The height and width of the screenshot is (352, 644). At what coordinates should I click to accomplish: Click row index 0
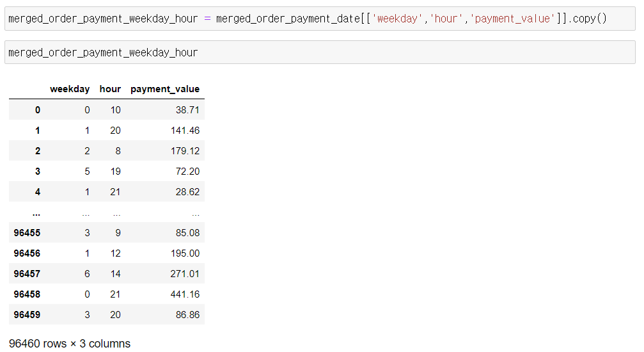(x=38, y=110)
